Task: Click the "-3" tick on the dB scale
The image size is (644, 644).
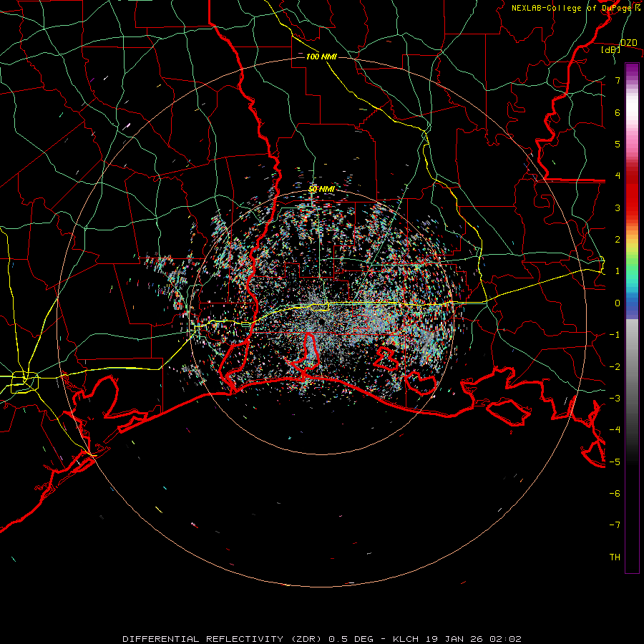Action: tap(615, 399)
